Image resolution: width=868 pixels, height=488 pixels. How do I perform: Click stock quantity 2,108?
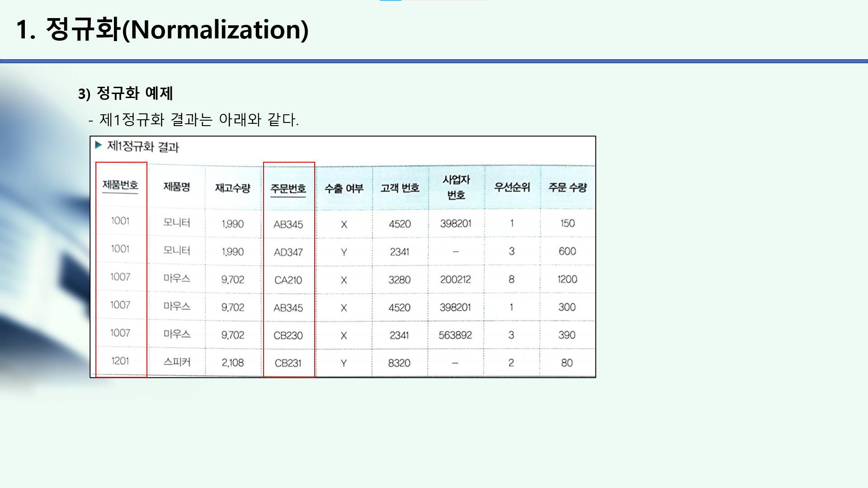point(232,363)
